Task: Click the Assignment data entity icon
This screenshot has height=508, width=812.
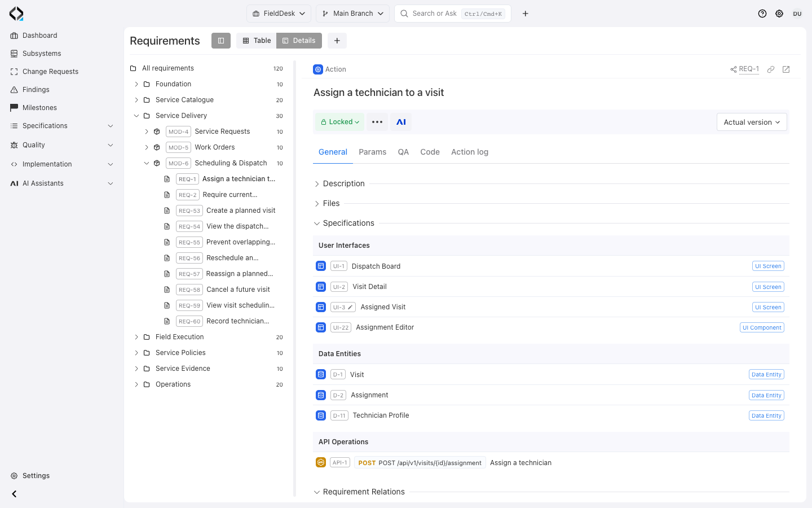Action: click(x=321, y=395)
